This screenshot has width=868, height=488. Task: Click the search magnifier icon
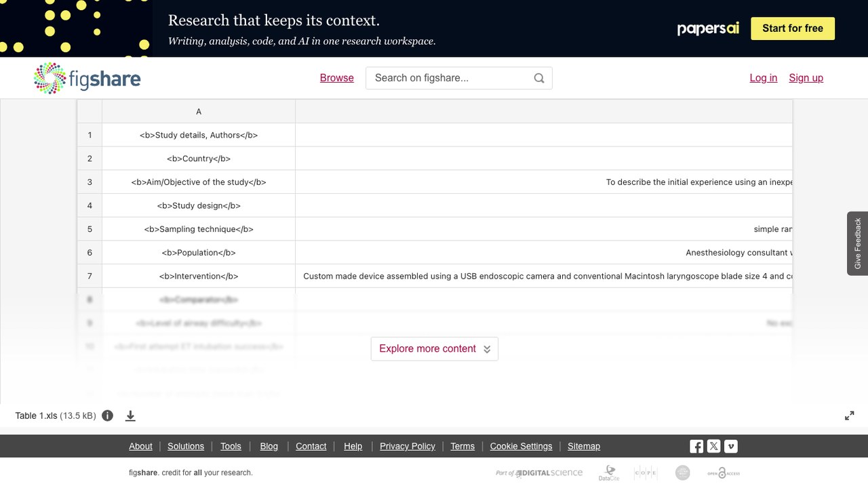coord(539,78)
